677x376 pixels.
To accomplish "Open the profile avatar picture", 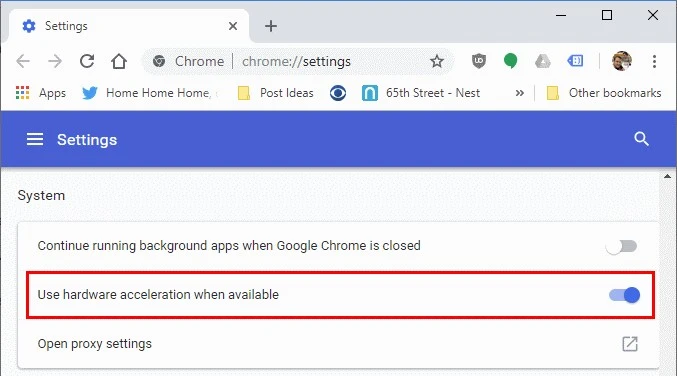I will coord(622,61).
